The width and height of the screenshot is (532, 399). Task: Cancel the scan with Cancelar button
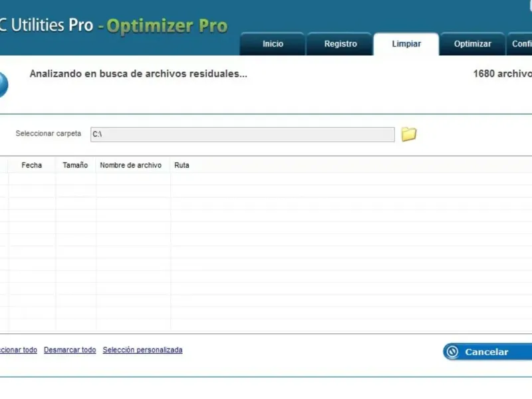pyautogui.click(x=487, y=352)
